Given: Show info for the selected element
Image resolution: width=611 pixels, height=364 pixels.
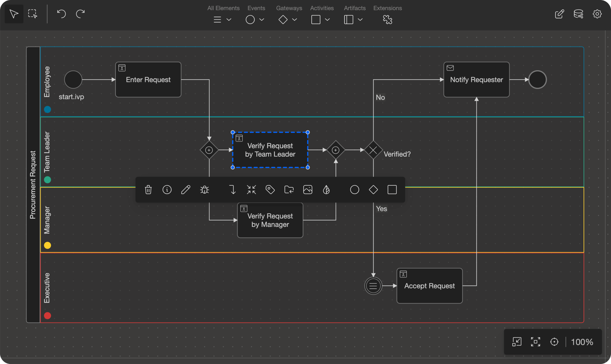Looking at the screenshot, I should coord(167,190).
